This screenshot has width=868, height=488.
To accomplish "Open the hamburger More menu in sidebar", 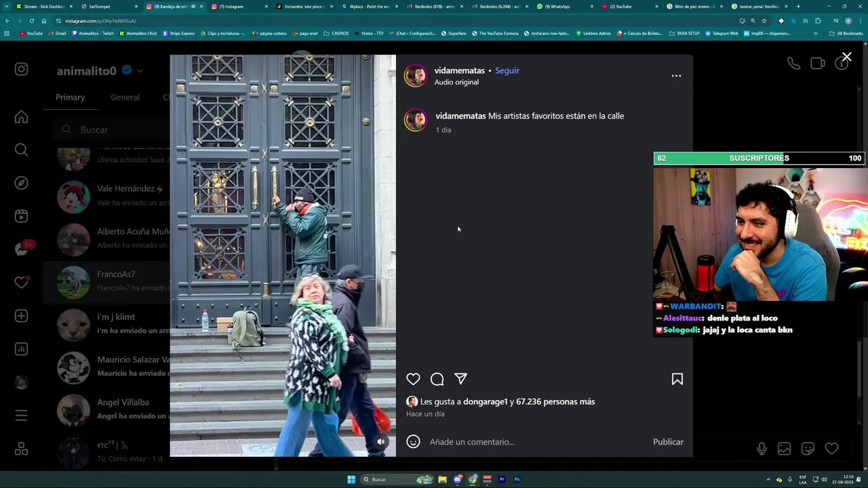I will [x=21, y=415].
